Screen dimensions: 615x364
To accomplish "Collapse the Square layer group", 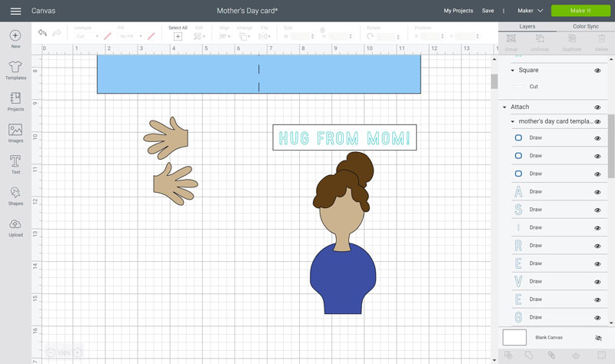I will [x=512, y=71].
